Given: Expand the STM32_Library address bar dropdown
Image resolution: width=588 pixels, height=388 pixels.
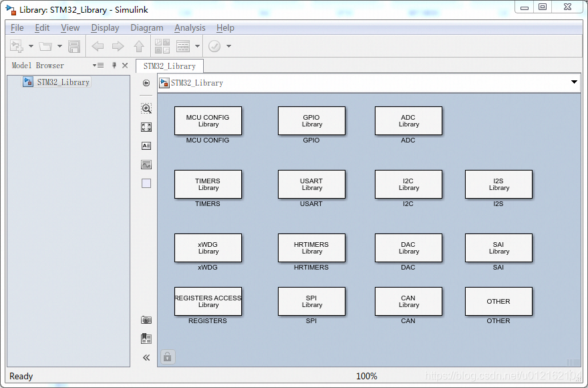Looking at the screenshot, I should pyautogui.click(x=574, y=82).
